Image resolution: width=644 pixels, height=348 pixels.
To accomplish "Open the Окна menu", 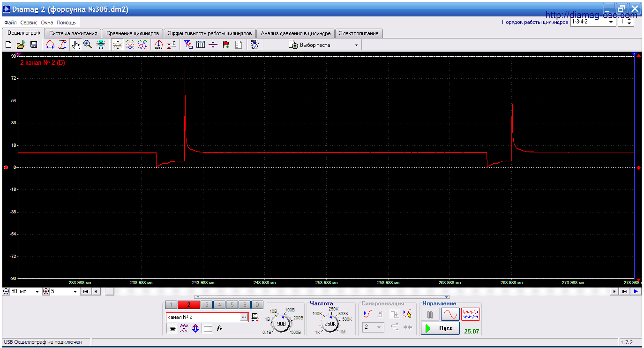I will click(47, 23).
